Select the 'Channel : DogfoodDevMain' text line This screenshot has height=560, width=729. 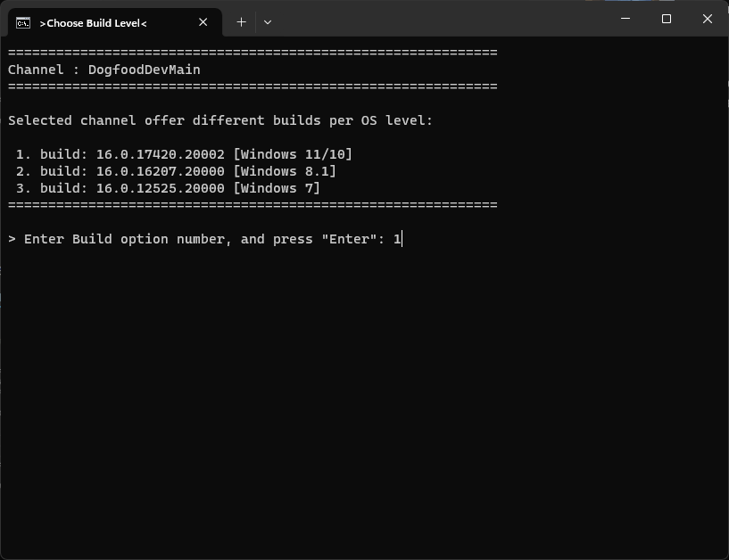pyautogui.click(x=104, y=70)
